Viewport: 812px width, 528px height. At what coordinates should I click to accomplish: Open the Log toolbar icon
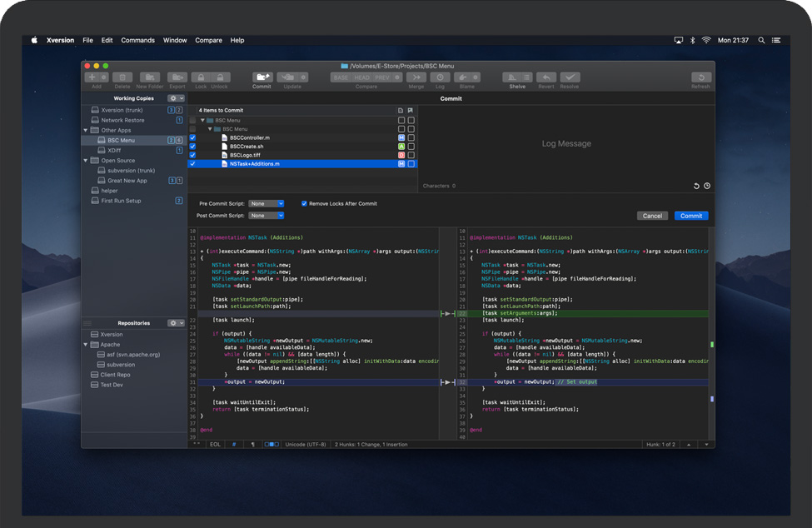[440, 77]
